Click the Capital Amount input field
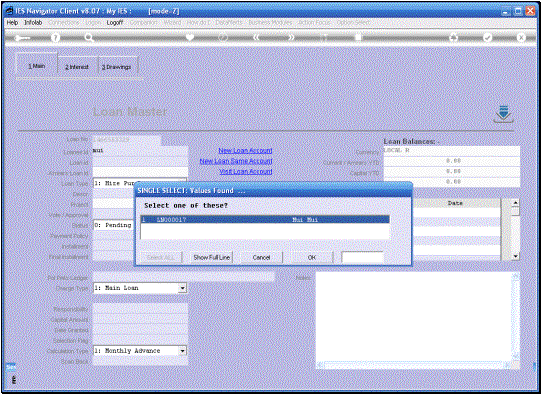541x394 pixels. (140, 319)
